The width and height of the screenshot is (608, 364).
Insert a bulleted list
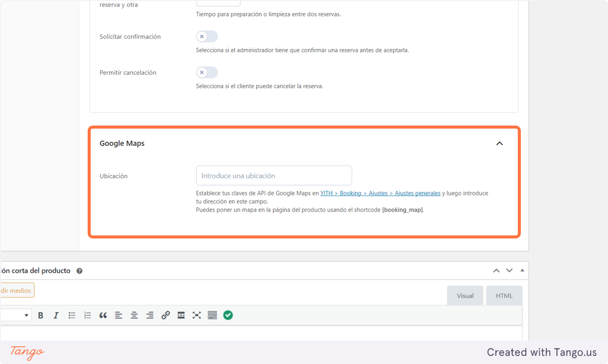tap(72, 315)
